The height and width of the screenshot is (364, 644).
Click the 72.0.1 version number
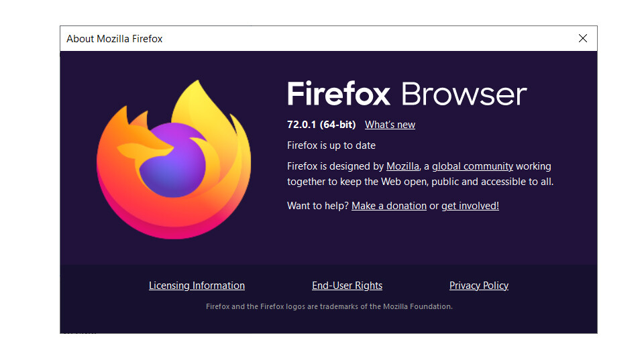coord(301,125)
